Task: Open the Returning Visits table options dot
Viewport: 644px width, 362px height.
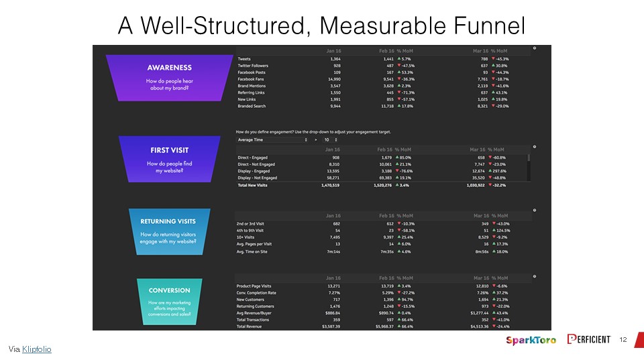Action: [x=535, y=210]
